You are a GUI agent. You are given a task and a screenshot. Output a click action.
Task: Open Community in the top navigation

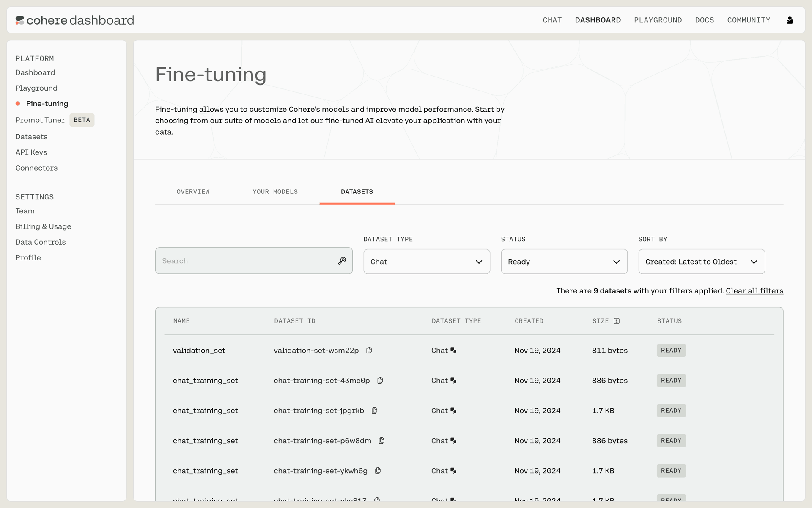749,20
